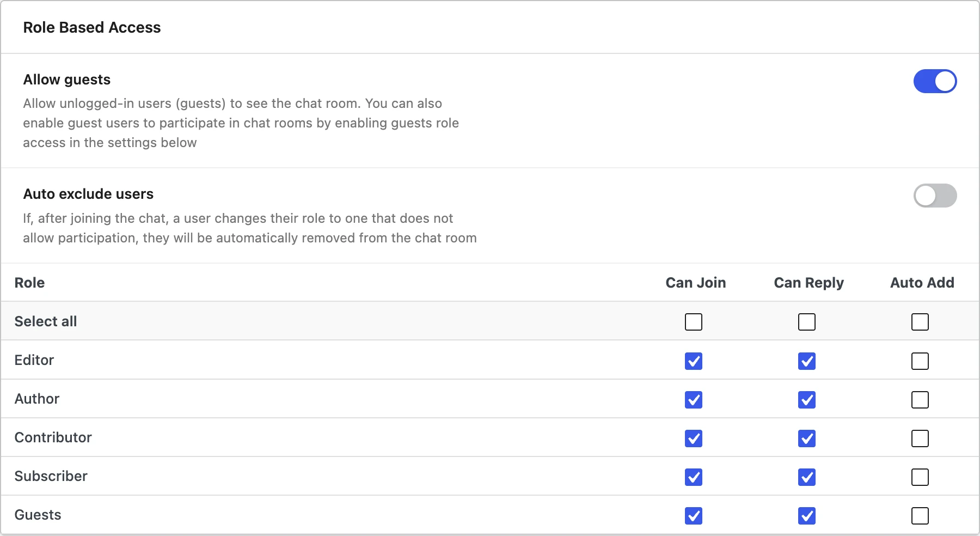
Task: Click the Can Reply column header
Action: 809,283
